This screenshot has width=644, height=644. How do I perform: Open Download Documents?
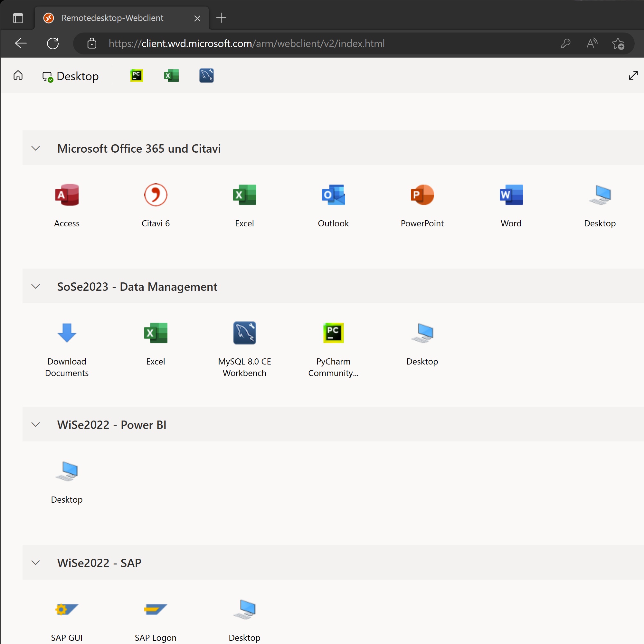67,349
